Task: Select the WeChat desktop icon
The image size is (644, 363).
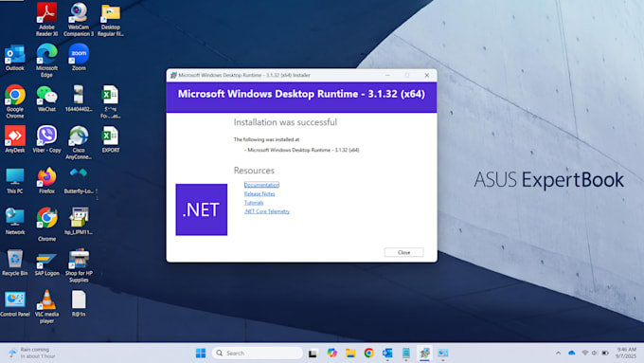Action: pyautogui.click(x=46, y=99)
